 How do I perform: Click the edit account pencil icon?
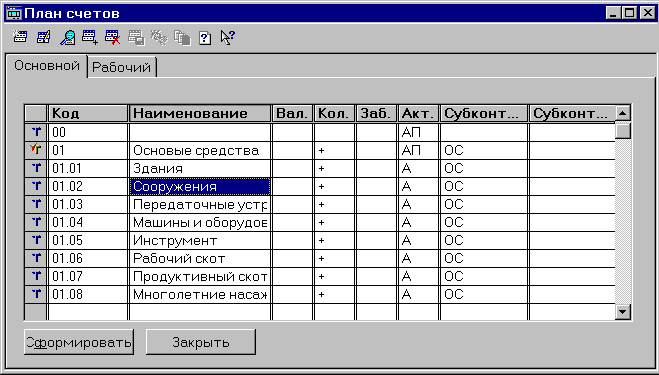pyautogui.click(x=44, y=37)
